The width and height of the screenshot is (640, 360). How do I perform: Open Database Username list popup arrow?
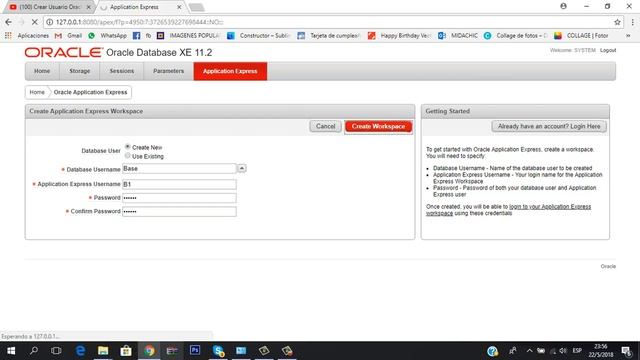[242, 168]
